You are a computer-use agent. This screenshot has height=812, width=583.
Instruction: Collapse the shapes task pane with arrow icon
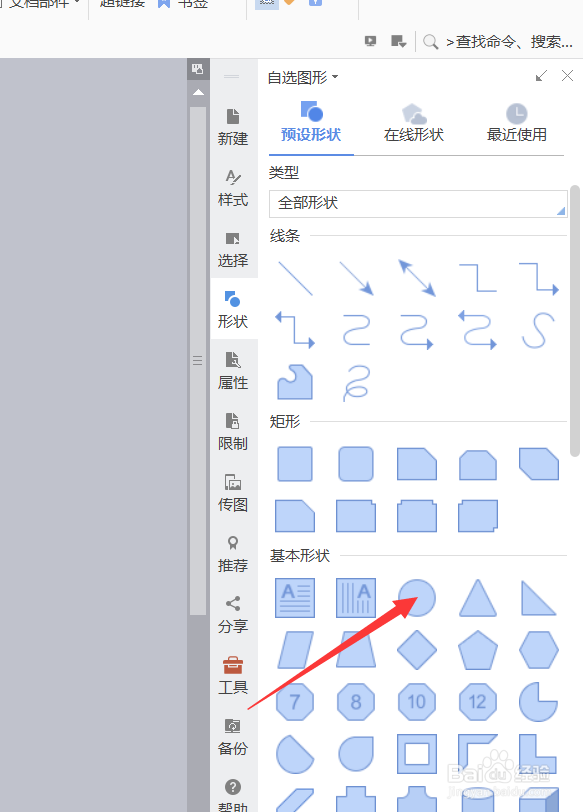[x=541, y=77]
